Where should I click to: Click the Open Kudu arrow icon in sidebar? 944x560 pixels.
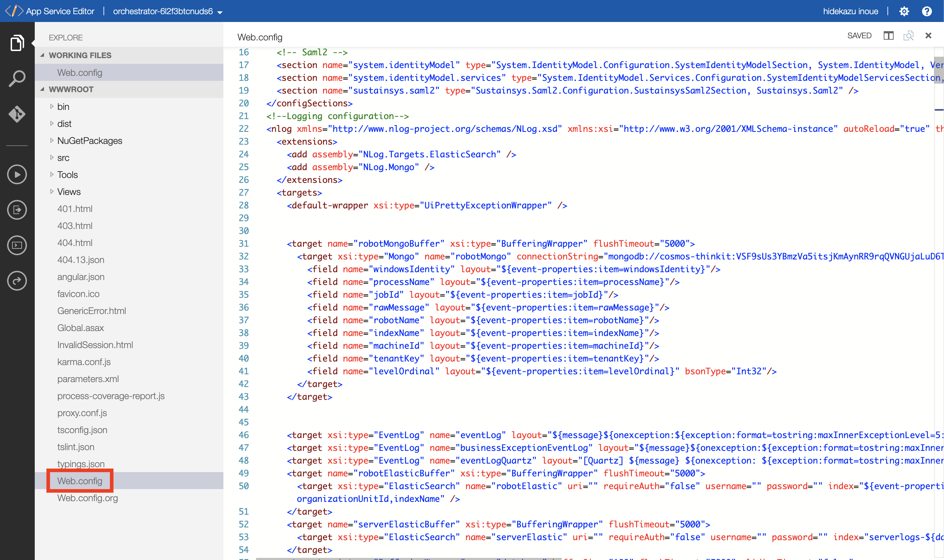point(17,281)
